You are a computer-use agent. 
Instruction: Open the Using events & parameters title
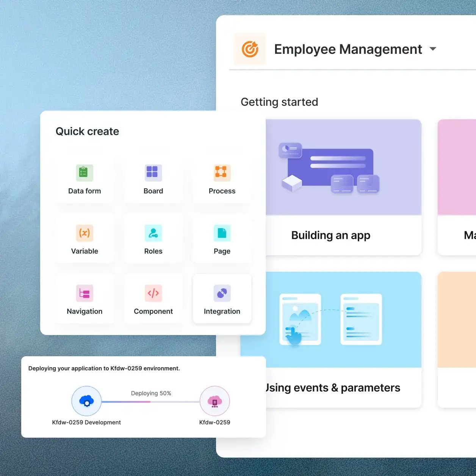[332, 388]
